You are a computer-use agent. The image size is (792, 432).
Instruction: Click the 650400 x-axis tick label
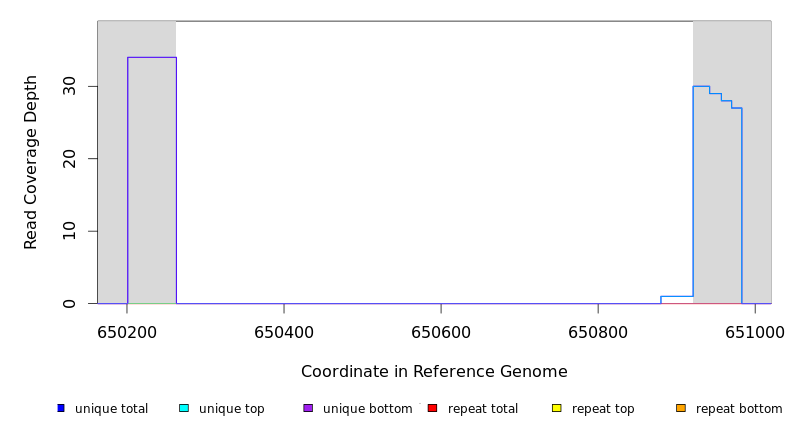click(x=284, y=331)
